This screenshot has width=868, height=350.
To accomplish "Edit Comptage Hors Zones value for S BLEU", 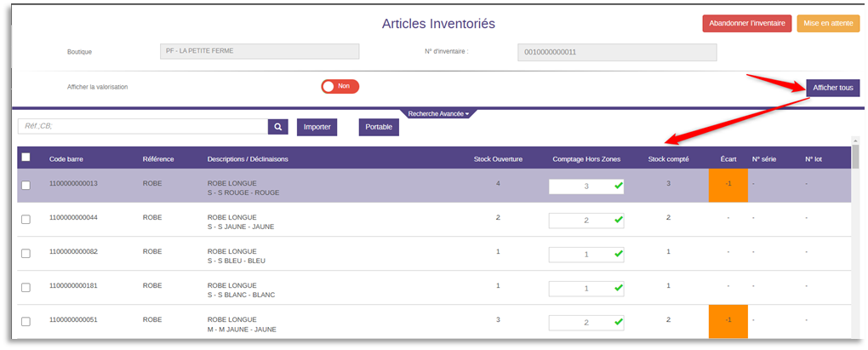I will tap(586, 255).
